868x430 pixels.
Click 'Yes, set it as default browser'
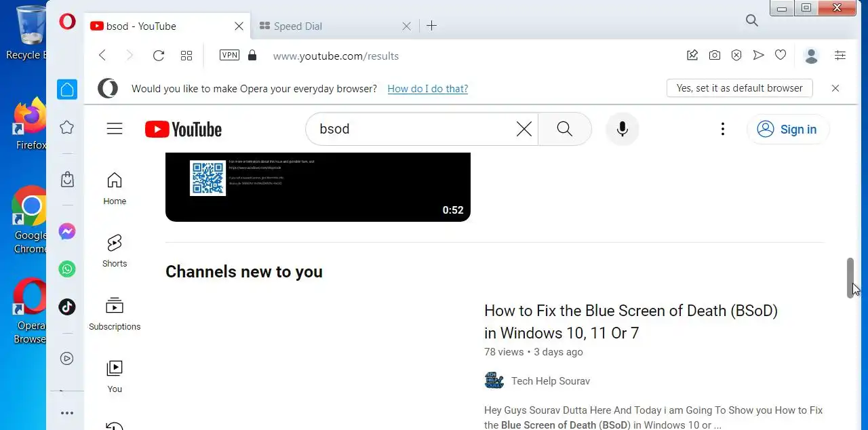click(x=739, y=88)
